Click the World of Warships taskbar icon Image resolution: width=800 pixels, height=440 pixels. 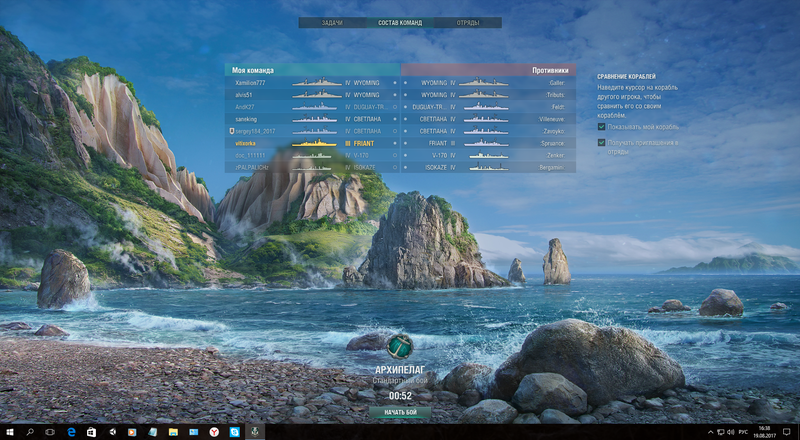(x=255, y=432)
